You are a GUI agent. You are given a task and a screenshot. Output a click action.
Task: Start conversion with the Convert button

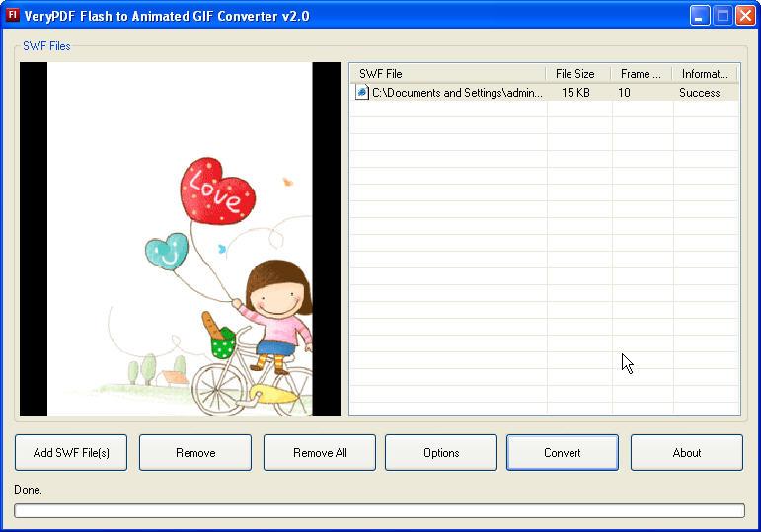563,452
